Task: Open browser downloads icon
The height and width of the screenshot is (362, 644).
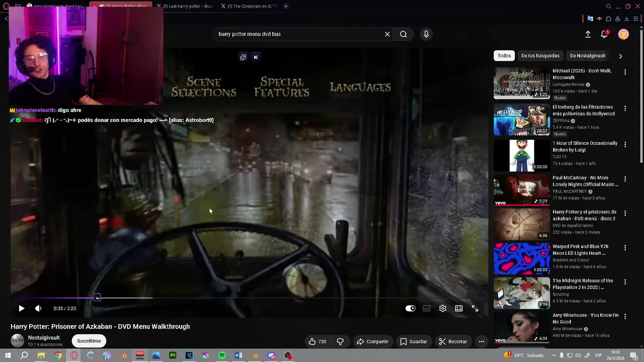Action: coord(626,19)
